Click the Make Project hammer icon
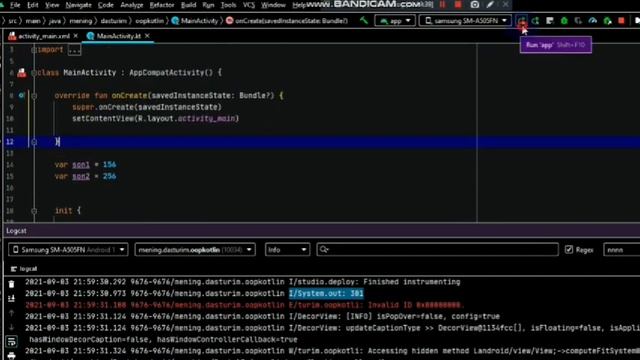 [364, 20]
